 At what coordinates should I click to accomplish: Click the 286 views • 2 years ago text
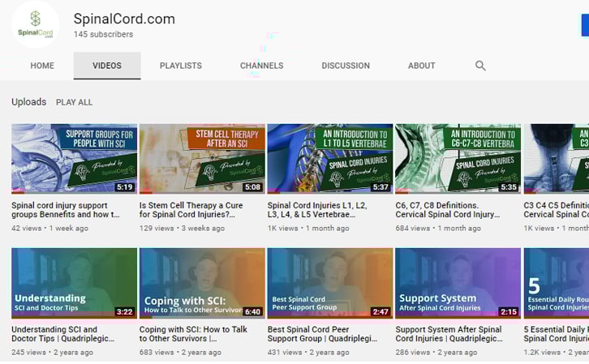(436, 353)
